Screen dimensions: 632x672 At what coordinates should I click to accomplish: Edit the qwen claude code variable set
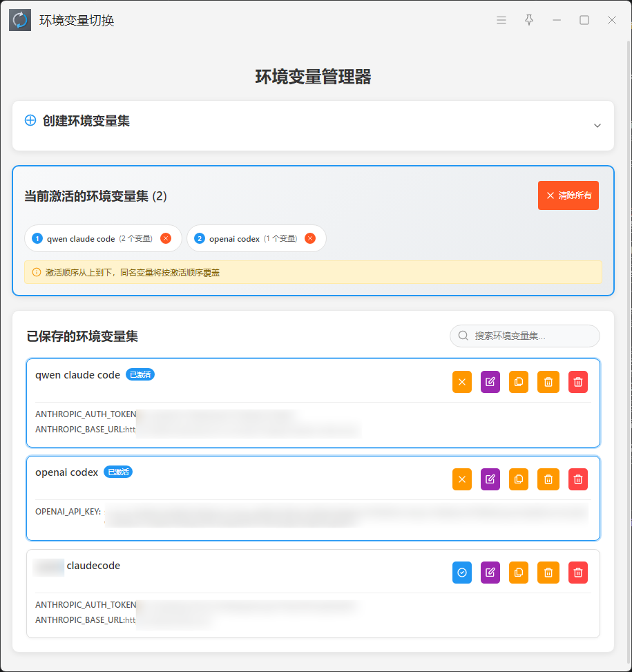[490, 382]
